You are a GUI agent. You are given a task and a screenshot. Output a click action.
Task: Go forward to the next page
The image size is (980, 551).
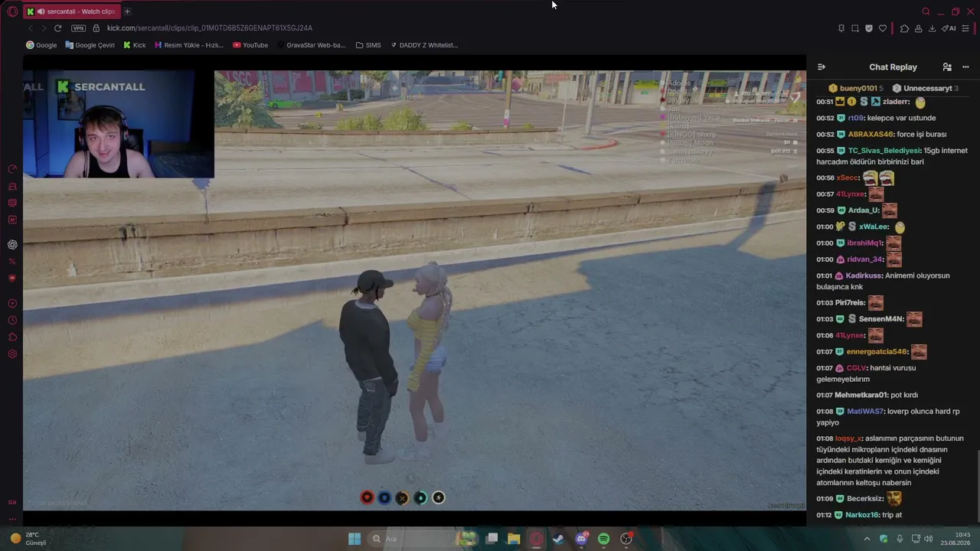click(x=44, y=28)
